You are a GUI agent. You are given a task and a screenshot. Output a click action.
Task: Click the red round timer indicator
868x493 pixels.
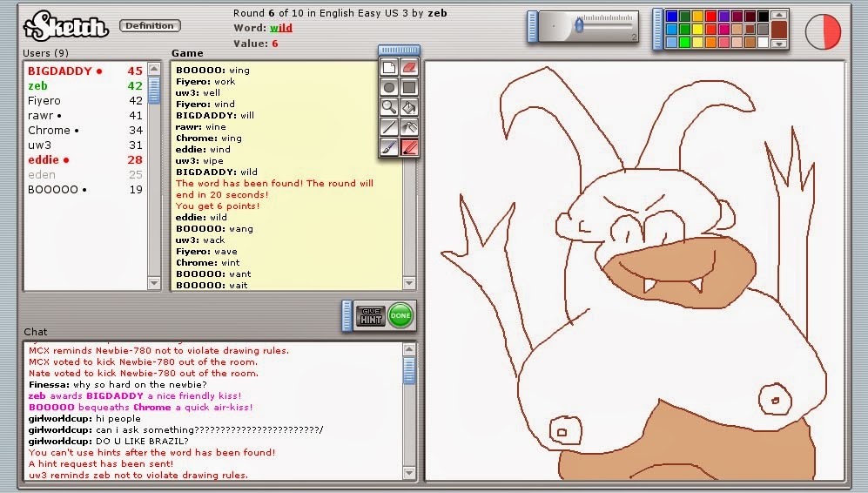[x=823, y=31]
